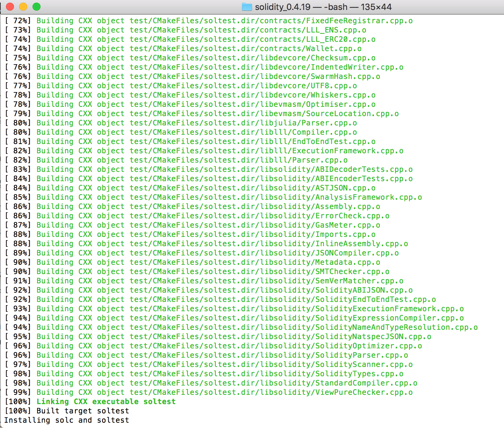Image resolution: width=504 pixels, height=428 pixels.
Task: Click the ABIEncoderTests.cpp.o build line
Action: (209, 178)
